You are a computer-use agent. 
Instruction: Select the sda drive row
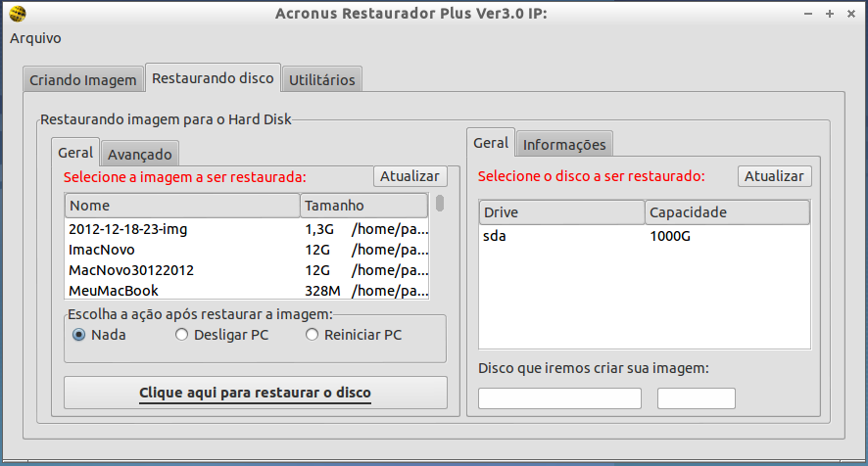pos(645,236)
